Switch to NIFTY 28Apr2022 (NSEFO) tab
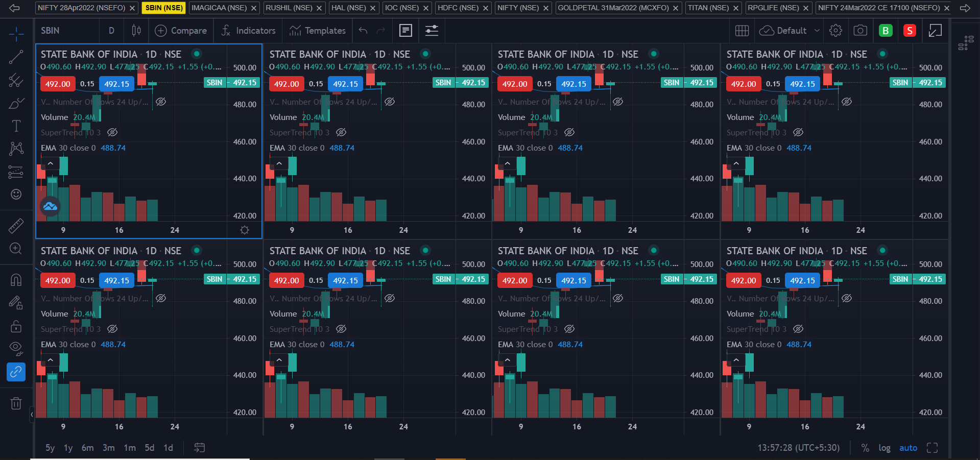 [81, 8]
